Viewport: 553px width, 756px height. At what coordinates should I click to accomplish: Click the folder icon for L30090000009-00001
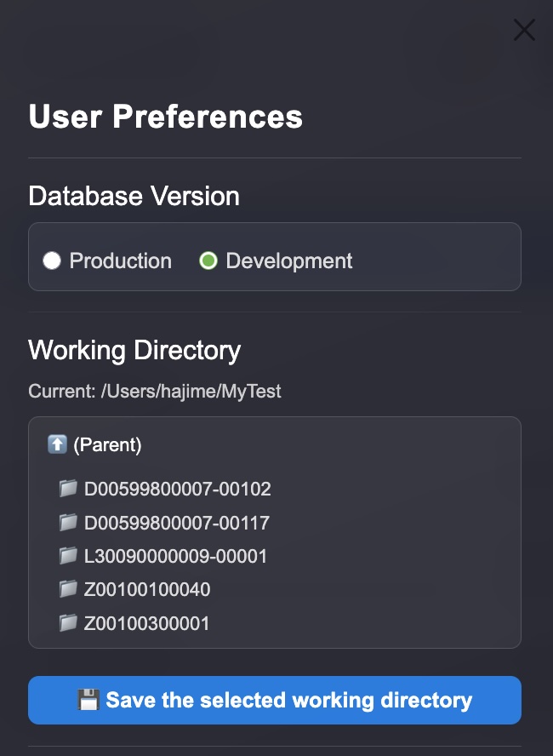68,556
